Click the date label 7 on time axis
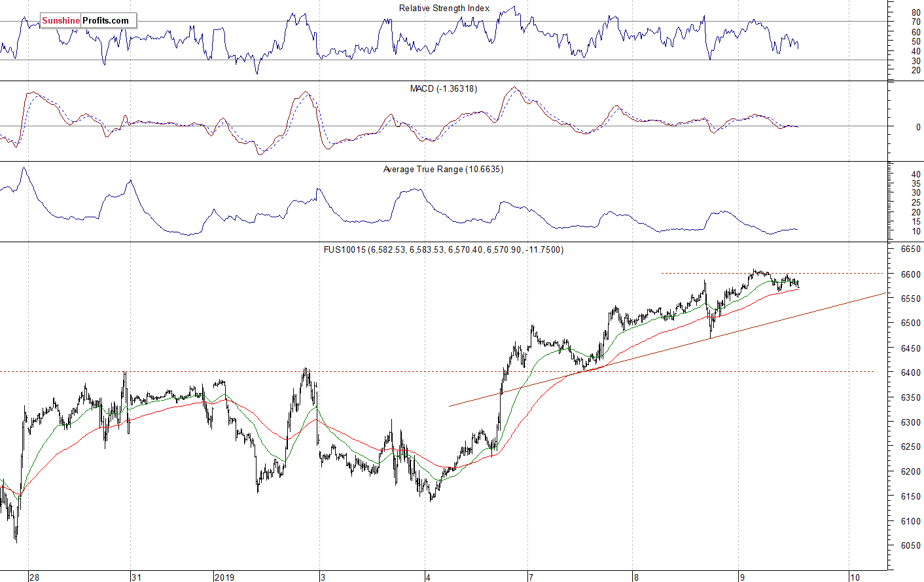The image size is (924, 582). click(x=531, y=577)
